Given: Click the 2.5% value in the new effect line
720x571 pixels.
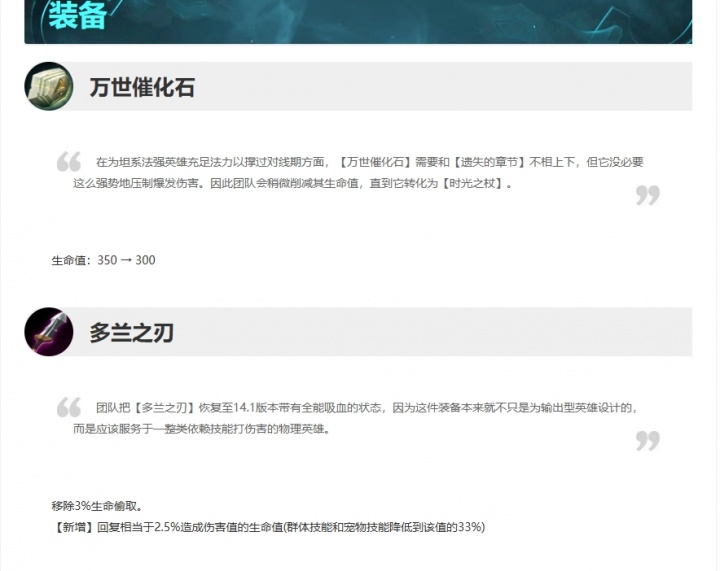Looking at the screenshot, I should [167, 527].
